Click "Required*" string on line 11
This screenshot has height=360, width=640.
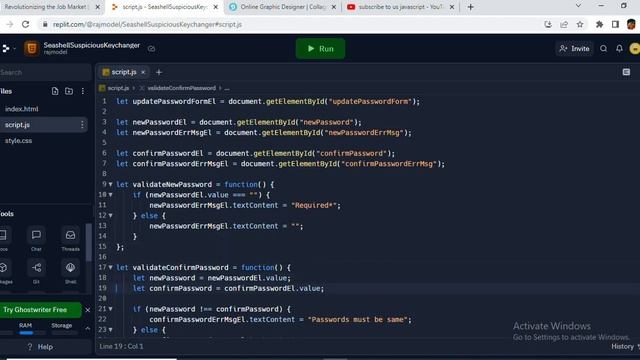click(314, 205)
